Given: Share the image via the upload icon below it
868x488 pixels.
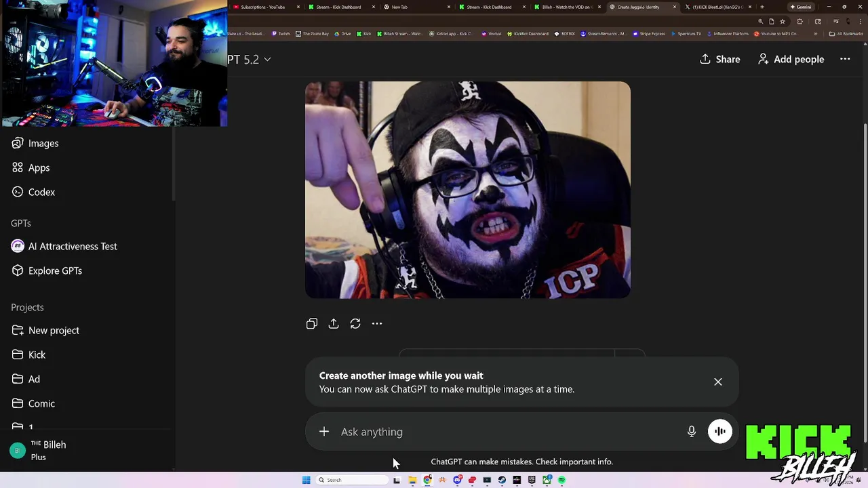Looking at the screenshot, I should [x=334, y=324].
